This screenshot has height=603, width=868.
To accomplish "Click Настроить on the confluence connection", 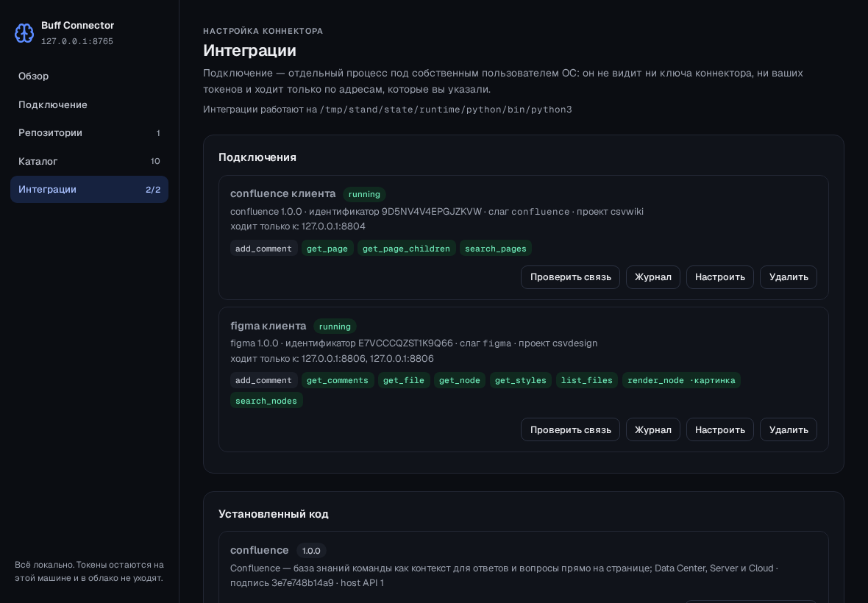I will tap(719, 277).
